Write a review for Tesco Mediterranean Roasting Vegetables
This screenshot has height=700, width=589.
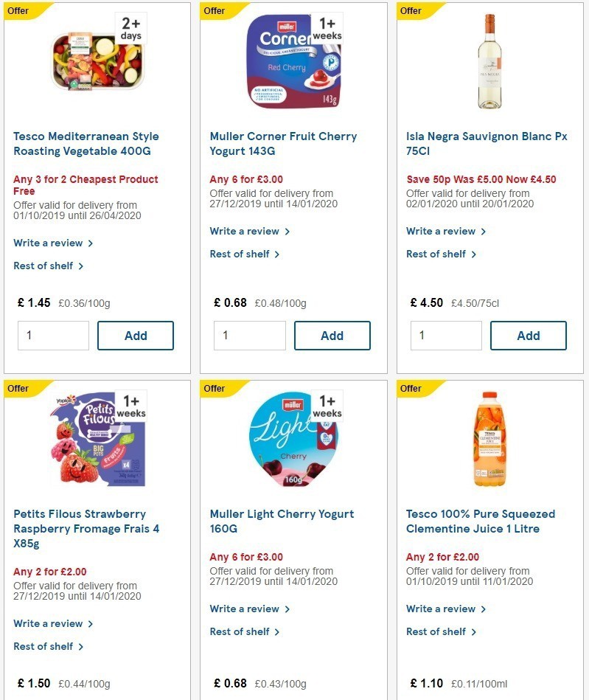(x=49, y=243)
